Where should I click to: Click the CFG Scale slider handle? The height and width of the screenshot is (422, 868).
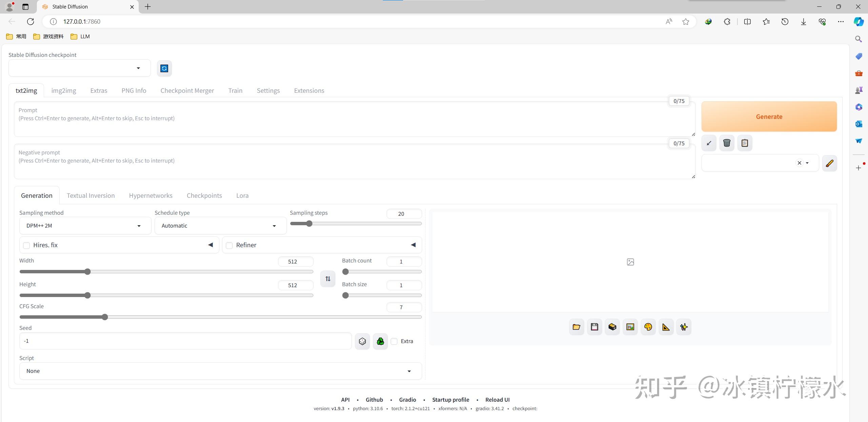pos(105,317)
